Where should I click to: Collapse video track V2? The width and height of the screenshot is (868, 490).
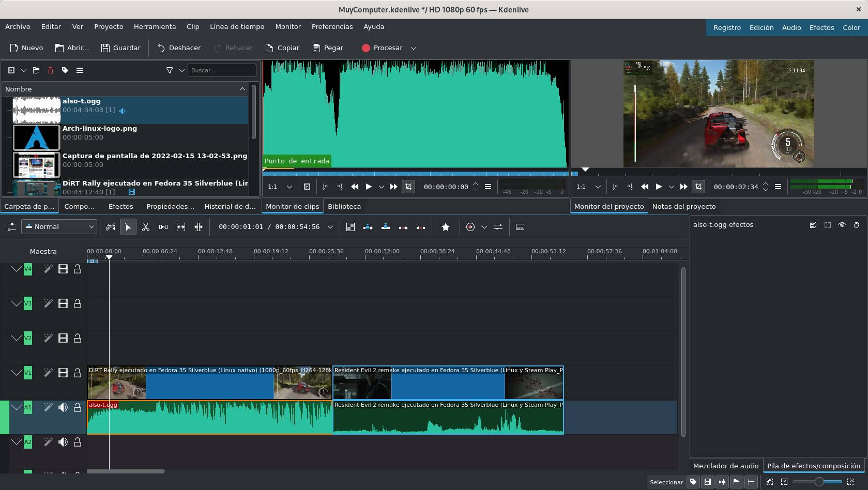[x=16, y=338]
